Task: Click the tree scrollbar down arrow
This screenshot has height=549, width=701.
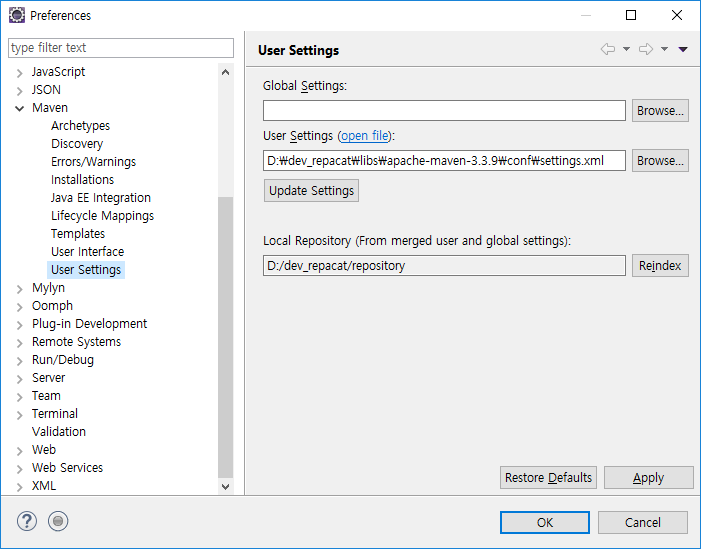Action: 226,486
